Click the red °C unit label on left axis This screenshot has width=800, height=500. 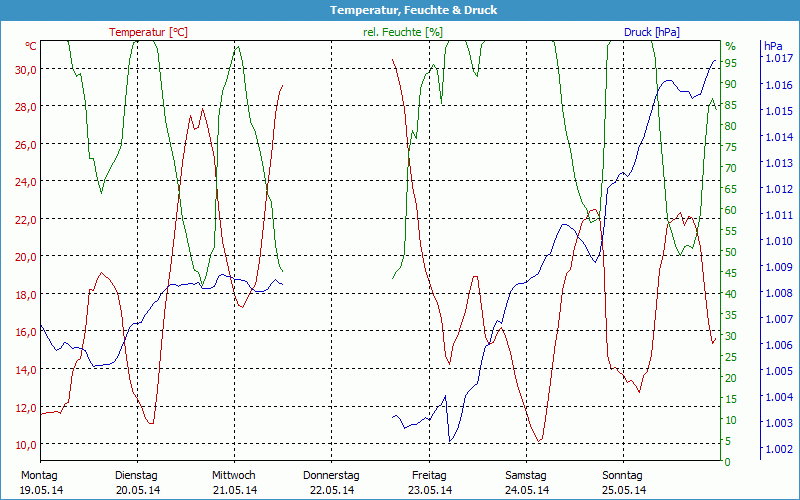pos(31,46)
